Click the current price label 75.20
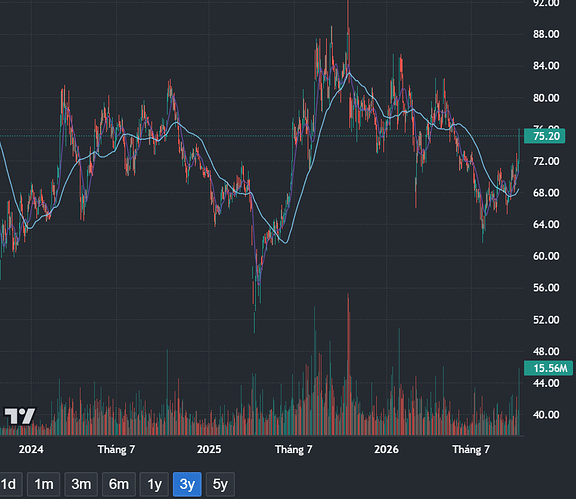 (x=544, y=136)
